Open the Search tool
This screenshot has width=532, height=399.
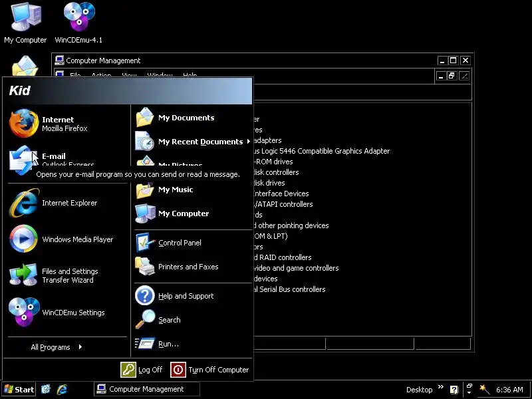pyautogui.click(x=192, y=320)
